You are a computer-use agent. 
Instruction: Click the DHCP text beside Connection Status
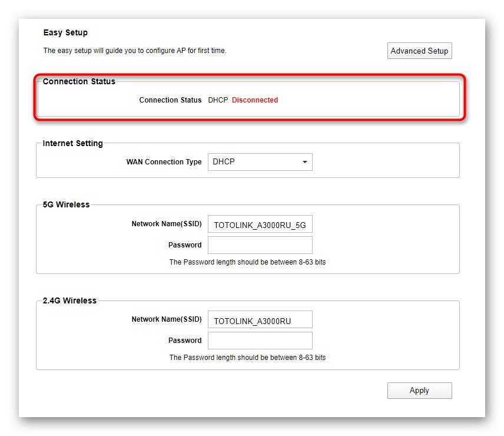218,100
